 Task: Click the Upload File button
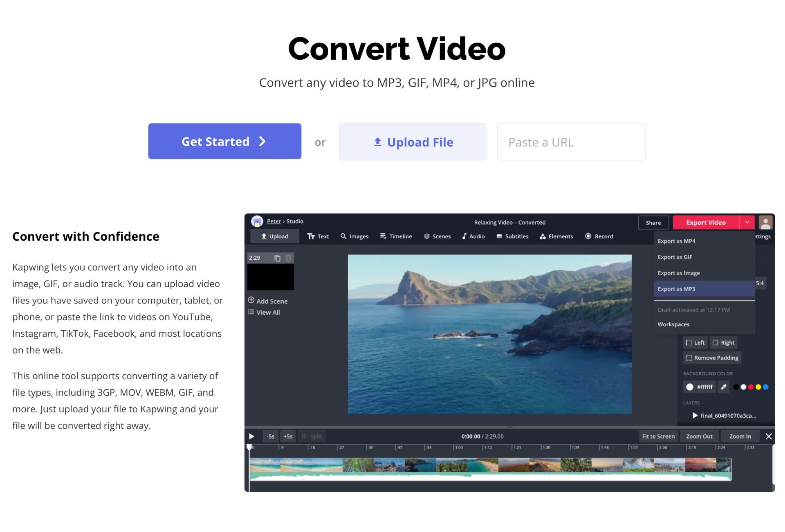(x=413, y=142)
